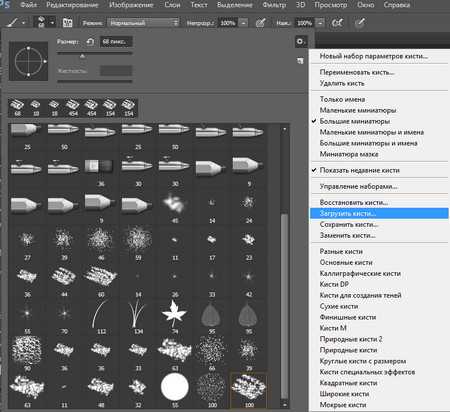450x412 pixels.
Task: Select the maple leaf brush 74
Action: (175, 317)
